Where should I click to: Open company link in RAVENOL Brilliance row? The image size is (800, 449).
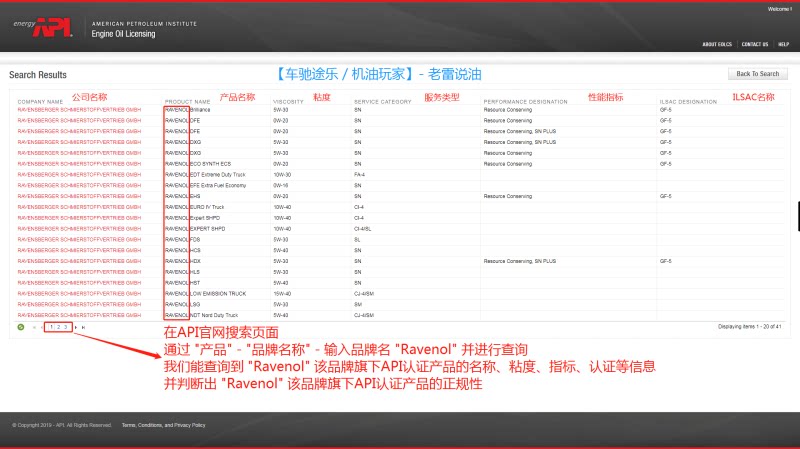[x=79, y=110]
